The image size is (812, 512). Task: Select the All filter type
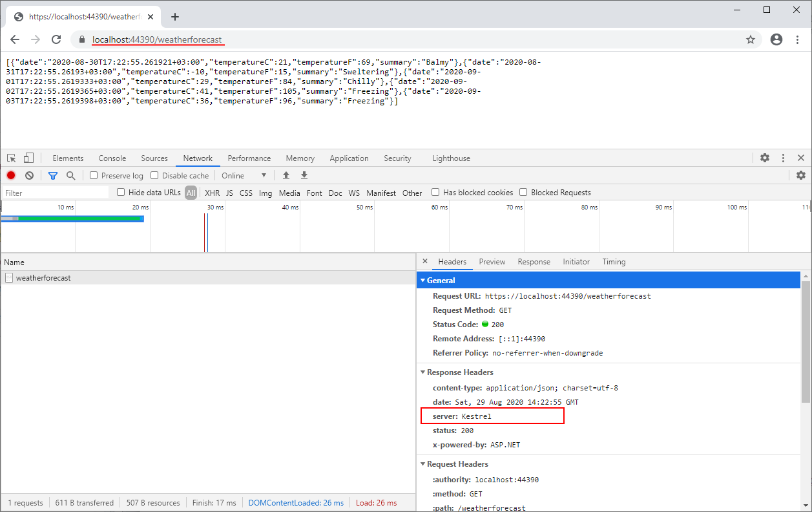[191, 193]
